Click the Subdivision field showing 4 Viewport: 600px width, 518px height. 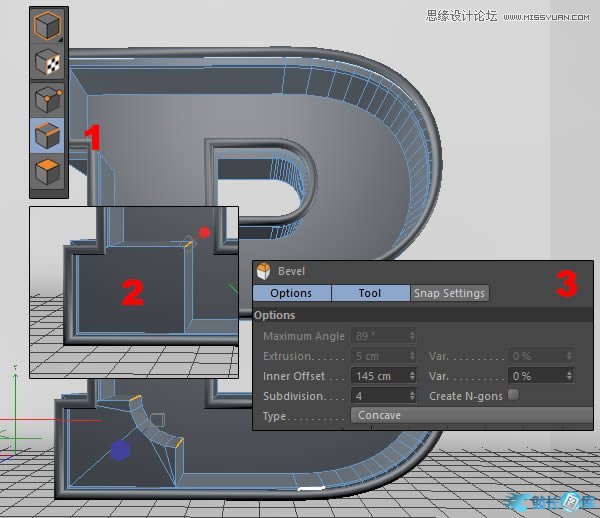pos(380,395)
